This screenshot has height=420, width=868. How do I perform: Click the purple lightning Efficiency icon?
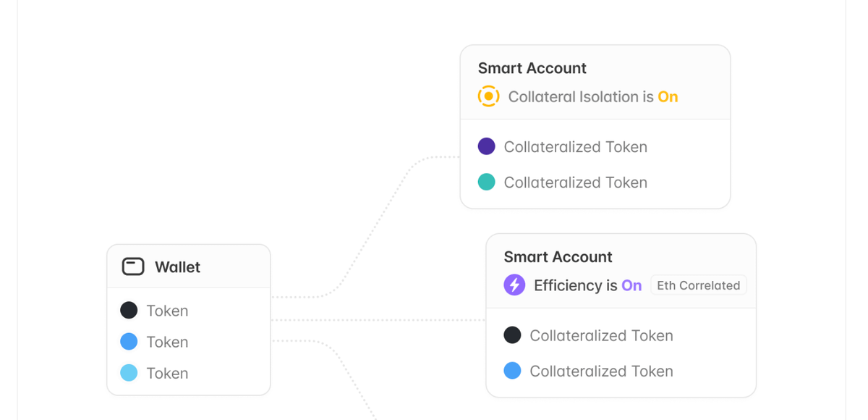(514, 285)
